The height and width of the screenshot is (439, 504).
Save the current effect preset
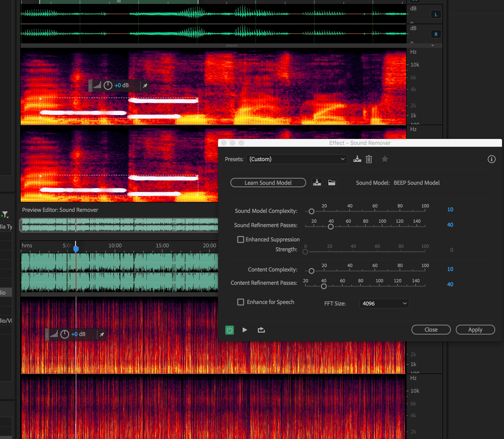[357, 159]
